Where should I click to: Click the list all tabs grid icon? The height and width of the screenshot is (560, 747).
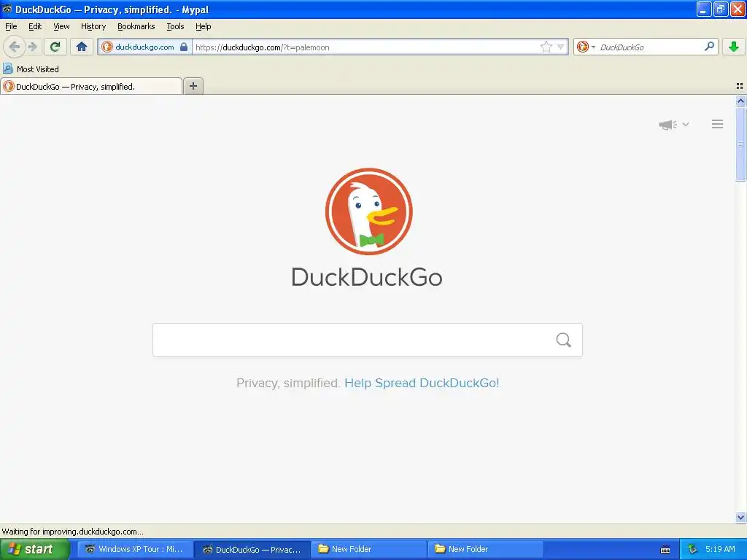(x=740, y=86)
